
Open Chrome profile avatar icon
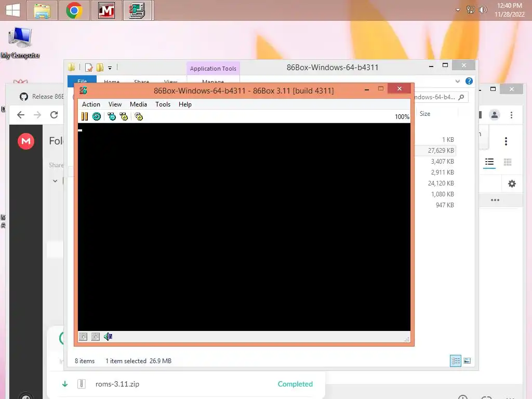[x=495, y=115]
